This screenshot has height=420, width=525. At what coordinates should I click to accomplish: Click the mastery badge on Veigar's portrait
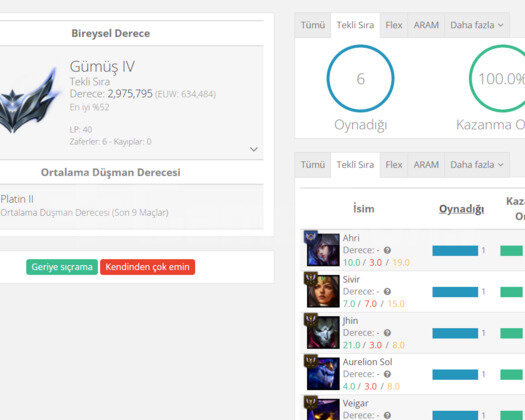(311, 402)
